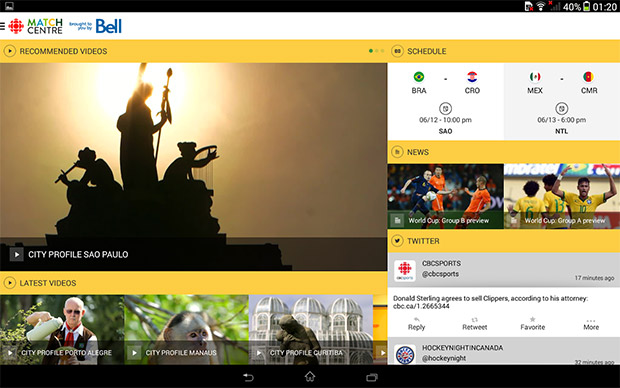Tap the News header icon
620x388 pixels.
click(397, 152)
